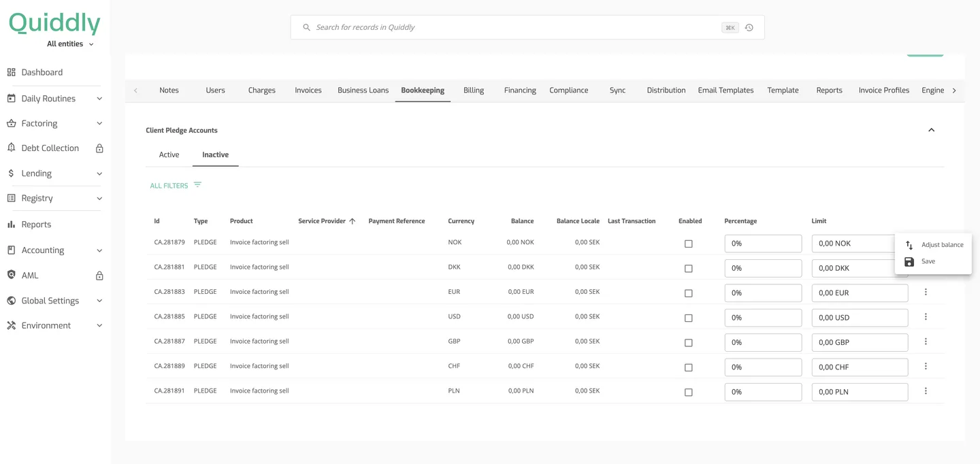Sort by Service Provider arrow icon
Screen dimensions: 980x464
click(353, 221)
